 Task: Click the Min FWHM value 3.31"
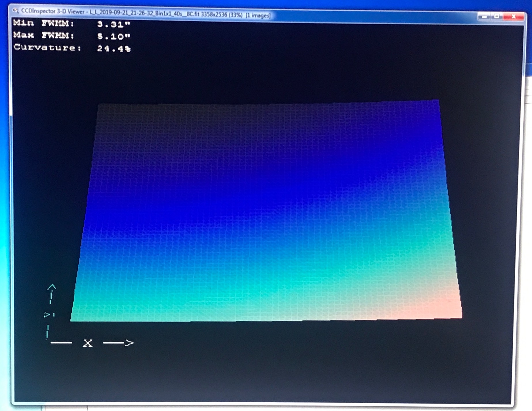pyautogui.click(x=114, y=24)
